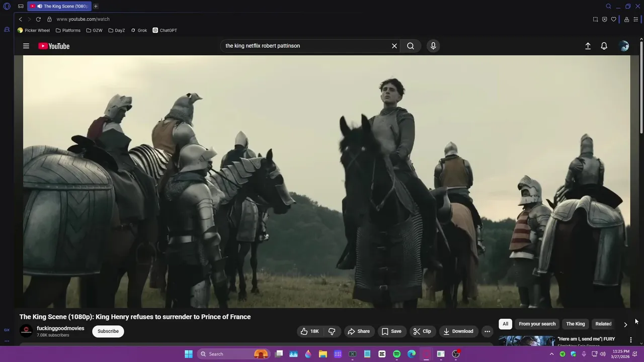Open the YouTube notifications bell
Image resolution: width=644 pixels, height=362 pixels.
pos(604,46)
